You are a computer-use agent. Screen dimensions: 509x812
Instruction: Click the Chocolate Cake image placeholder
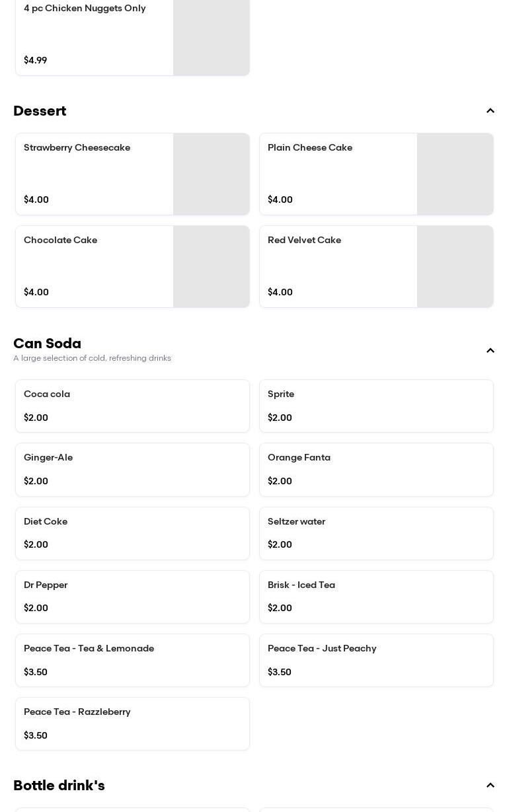212,266
